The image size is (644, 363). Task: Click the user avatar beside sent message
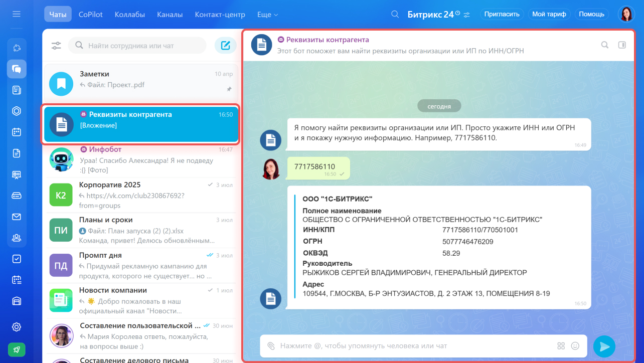click(271, 169)
